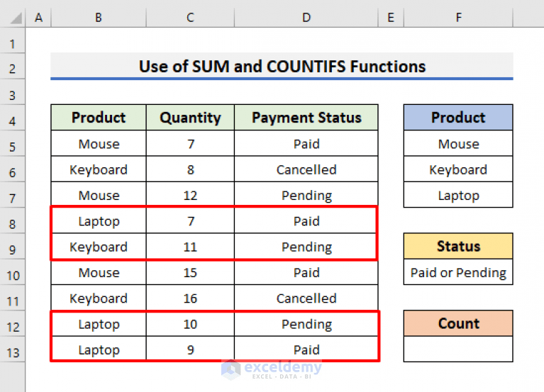Select 'Pending' status in row 7
544x392 pixels.
coord(306,195)
